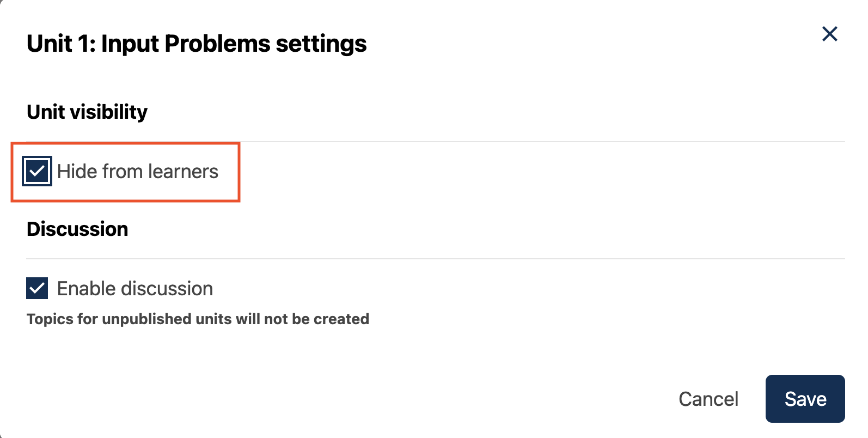Close the Unit 1 settings dialog
Image resolution: width=868 pixels, height=438 pixels.
829,34
